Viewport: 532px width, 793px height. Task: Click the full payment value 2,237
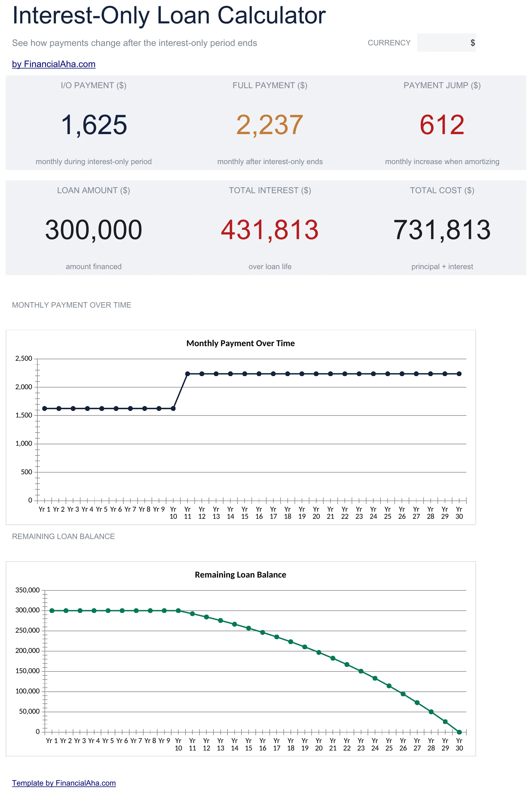point(270,125)
